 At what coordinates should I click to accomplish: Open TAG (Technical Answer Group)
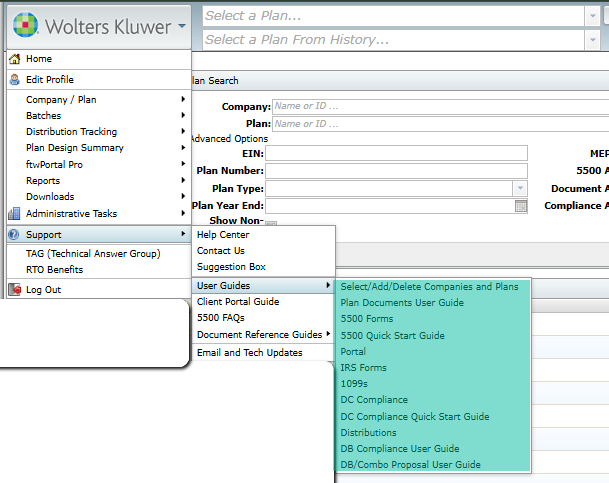[x=99, y=254]
